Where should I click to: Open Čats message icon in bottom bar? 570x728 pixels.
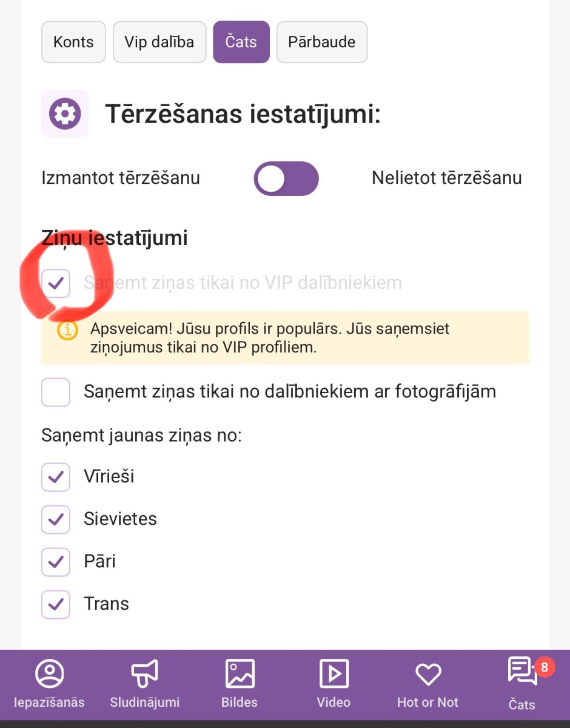[522, 672]
